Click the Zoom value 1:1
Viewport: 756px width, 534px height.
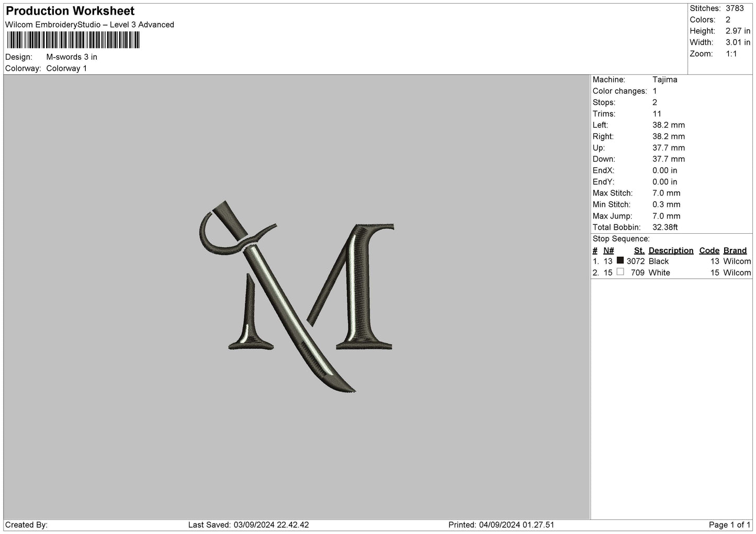[x=731, y=54]
